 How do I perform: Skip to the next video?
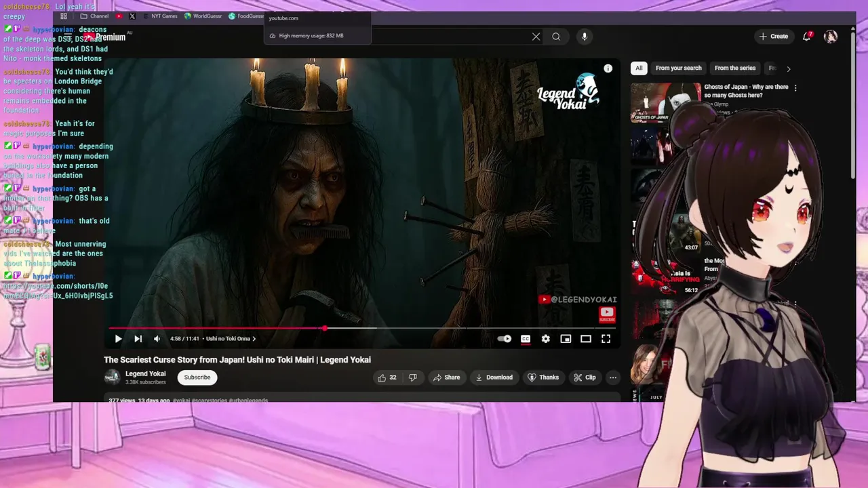click(138, 339)
